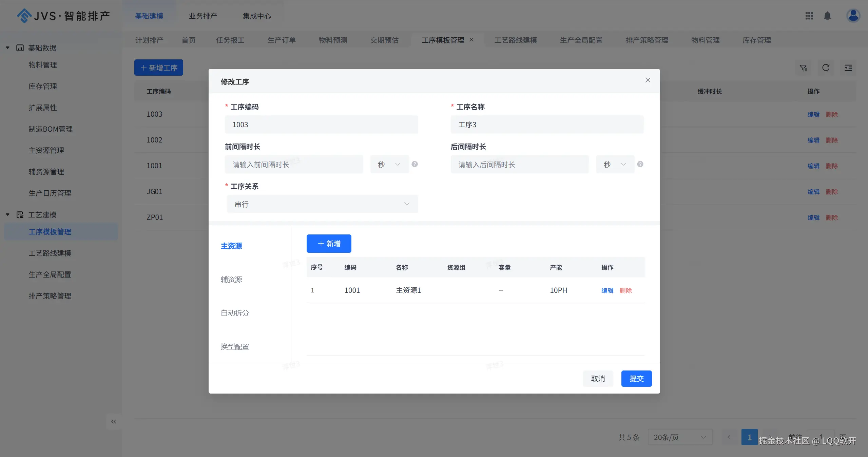Open the 后间隔时长 unit dropdown 秒
The image size is (868, 457).
pos(615,165)
